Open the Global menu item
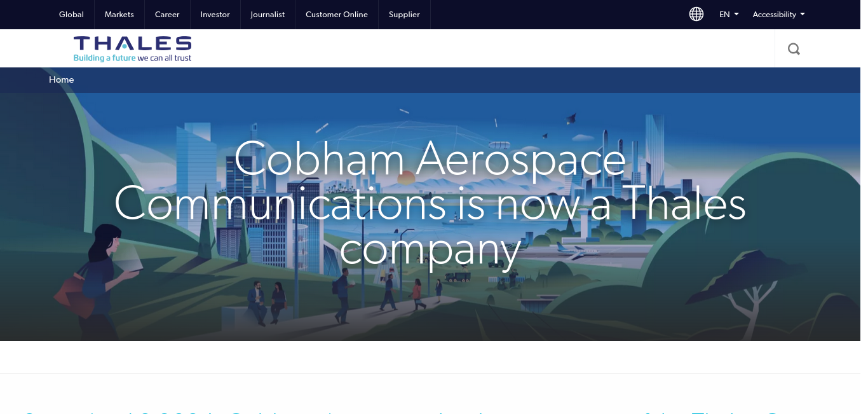868x414 pixels. 71,15
